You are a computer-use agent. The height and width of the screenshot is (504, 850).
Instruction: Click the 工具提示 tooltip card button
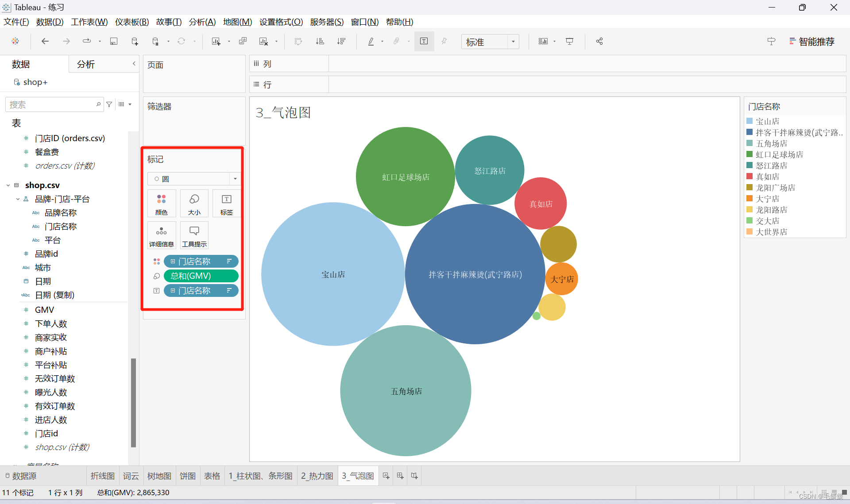(x=194, y=235)
